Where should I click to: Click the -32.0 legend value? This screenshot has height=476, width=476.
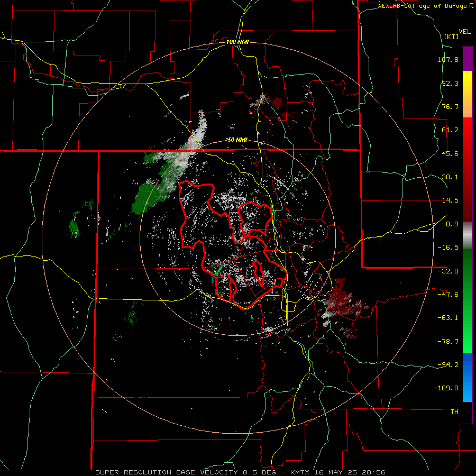click(x=448, y=271)
